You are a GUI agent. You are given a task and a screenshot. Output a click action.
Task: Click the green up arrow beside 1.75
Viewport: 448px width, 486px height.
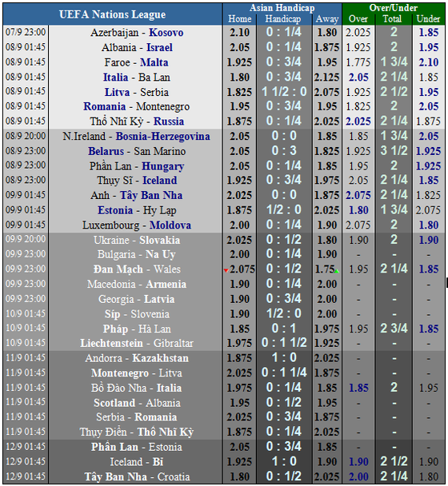(337, 272)
